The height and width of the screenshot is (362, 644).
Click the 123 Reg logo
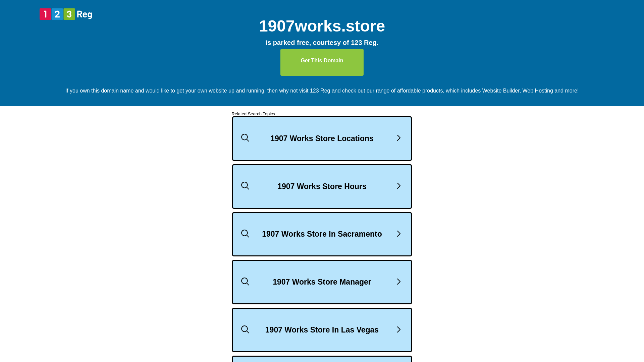[x=66, y=14]
